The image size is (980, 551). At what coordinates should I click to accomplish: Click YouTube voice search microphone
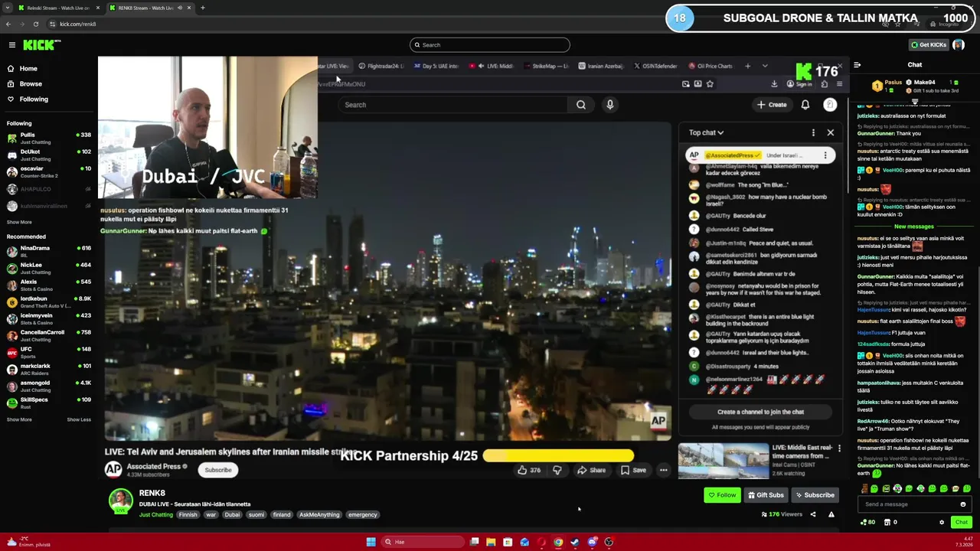[610, 105]
